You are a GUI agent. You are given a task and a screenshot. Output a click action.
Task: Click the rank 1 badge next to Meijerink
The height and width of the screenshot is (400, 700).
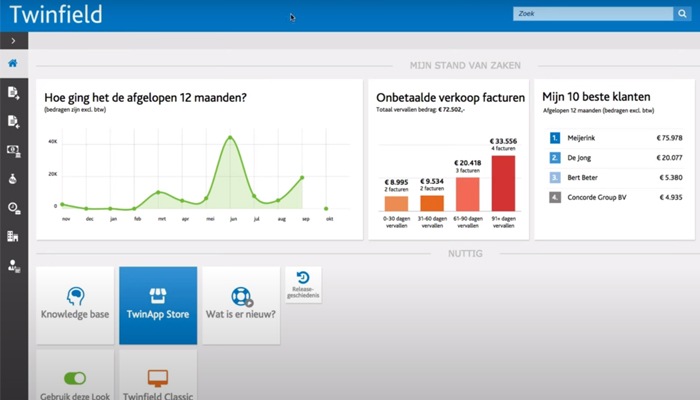click(x=555, y=138)
